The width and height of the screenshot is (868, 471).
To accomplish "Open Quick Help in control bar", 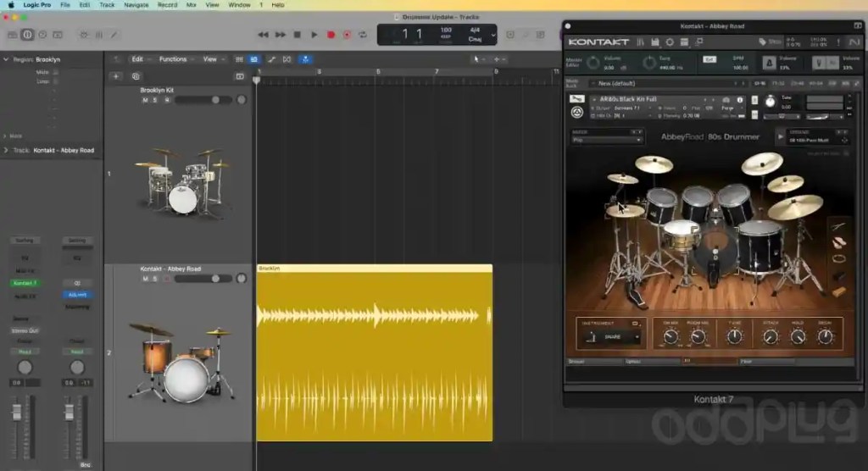I will (42, 35).
